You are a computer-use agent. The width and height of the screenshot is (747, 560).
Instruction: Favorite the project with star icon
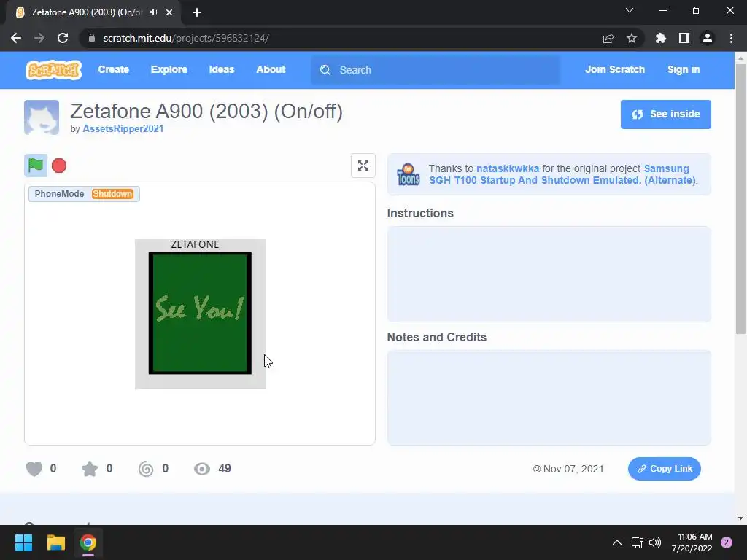[x=90, y=469]
